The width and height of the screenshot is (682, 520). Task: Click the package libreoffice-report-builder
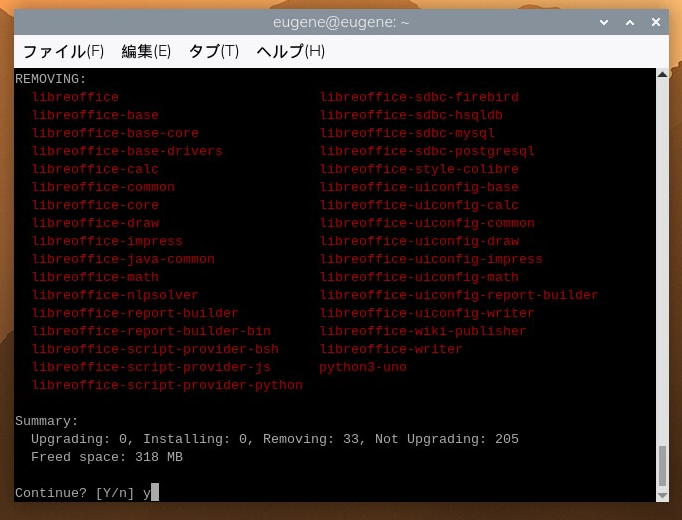[x=135, y=313]
